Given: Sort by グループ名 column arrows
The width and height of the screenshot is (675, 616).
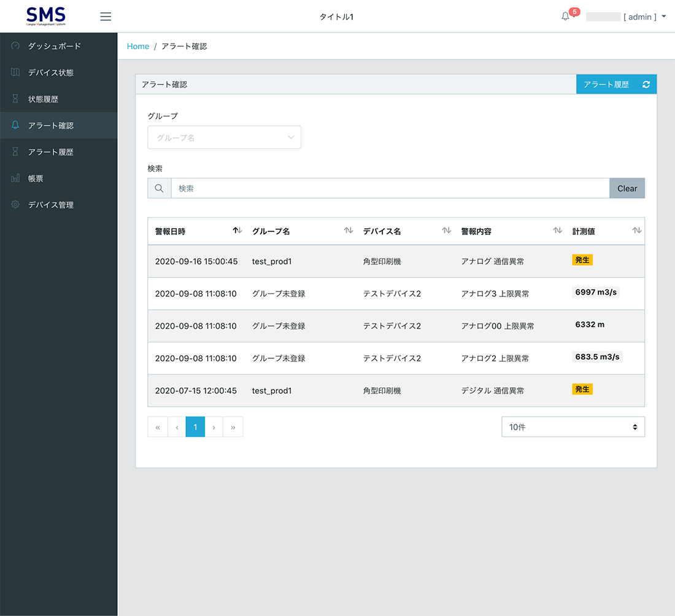Looking at the screenshot, I should point(349,231).
